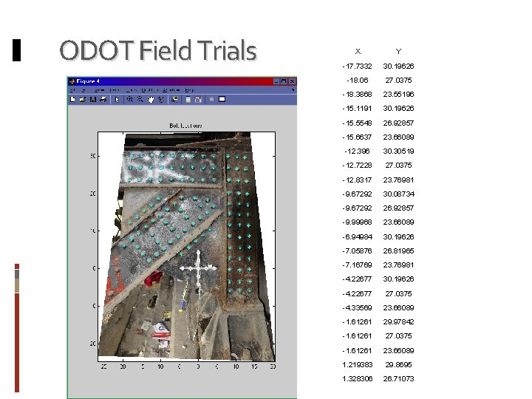Close the Figure 4 window
The height and width of the screenshot is (399, 532).
[292, 81]
